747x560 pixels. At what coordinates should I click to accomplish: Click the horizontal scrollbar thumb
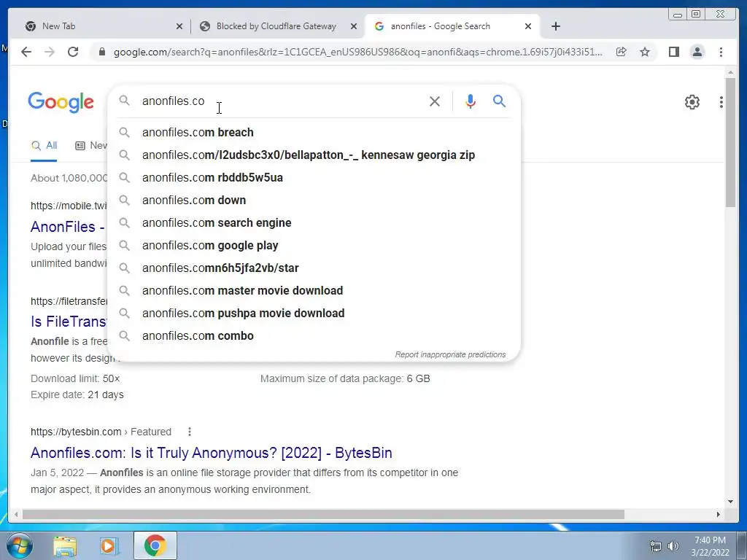click(323, 515)
